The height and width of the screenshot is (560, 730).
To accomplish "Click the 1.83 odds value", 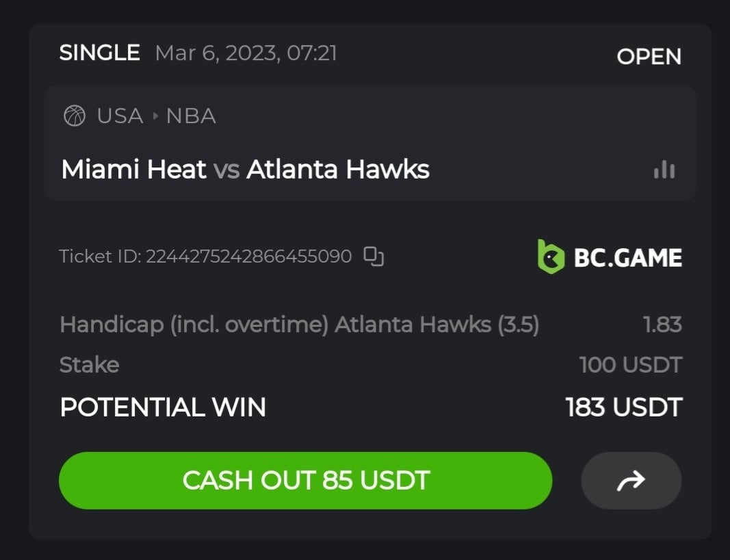I will coord(662,324).
